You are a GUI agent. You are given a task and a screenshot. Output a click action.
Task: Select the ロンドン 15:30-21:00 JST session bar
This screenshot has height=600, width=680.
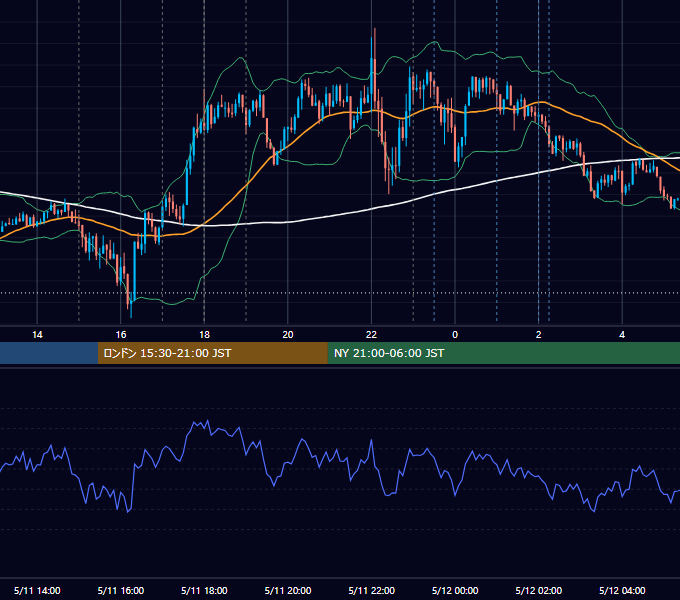pyautogui.click(x=212, y=353)
